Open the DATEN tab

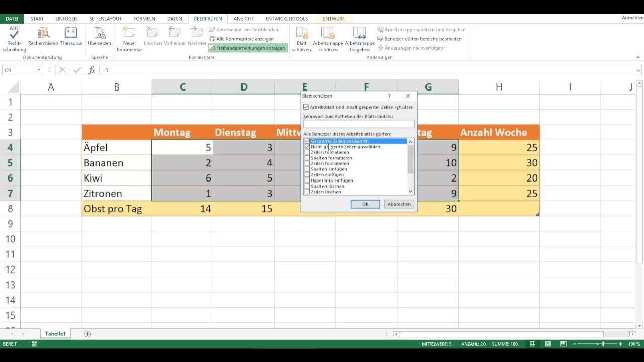[x=175, y=19]
